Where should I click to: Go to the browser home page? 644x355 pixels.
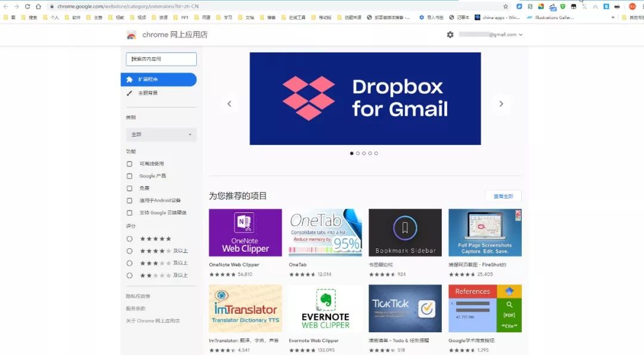tap(38, 7)
